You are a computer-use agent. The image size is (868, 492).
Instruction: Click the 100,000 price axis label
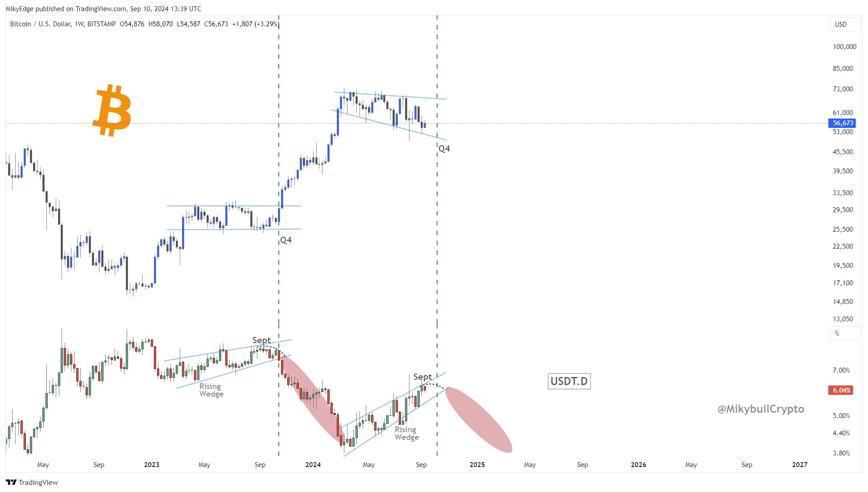844,47
